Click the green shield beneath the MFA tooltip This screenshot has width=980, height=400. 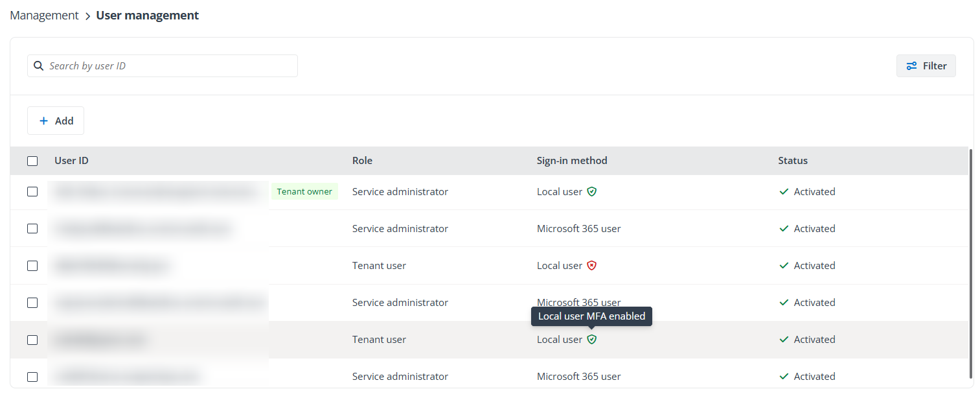pyautogui.click(x=591, y=340)
